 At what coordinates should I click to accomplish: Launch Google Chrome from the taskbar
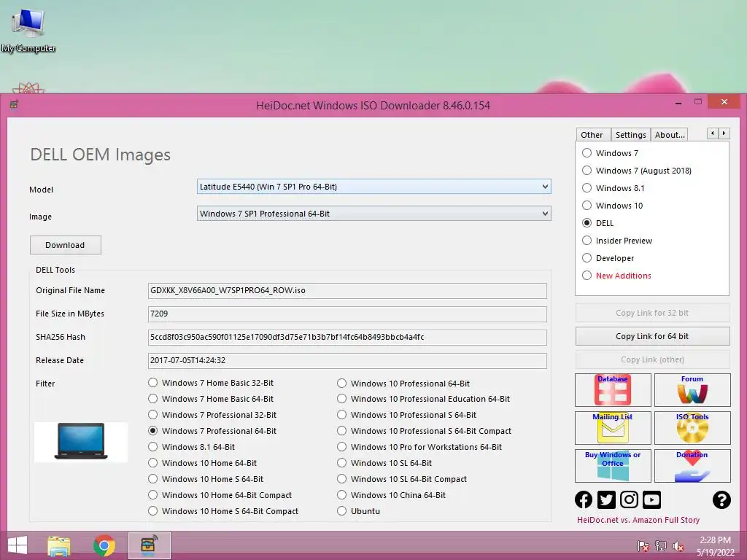[104, 545]
